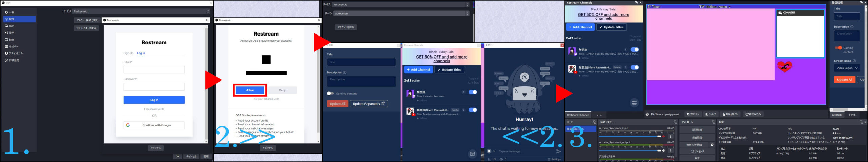Open 詳細設定 (Advanced) settings category
Viewport: 868px width, 162px height.
tap(19, 60)
